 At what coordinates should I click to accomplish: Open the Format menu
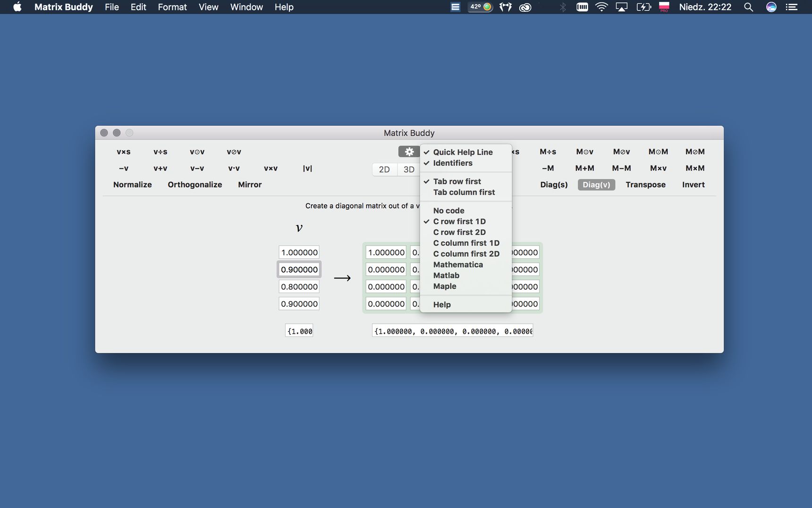coord(172,7)
